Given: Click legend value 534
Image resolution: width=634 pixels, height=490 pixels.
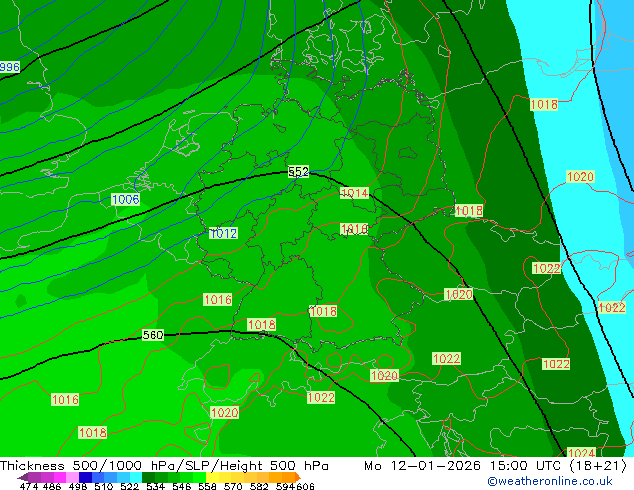Looking at the screenshot, I should coord(155,486).
